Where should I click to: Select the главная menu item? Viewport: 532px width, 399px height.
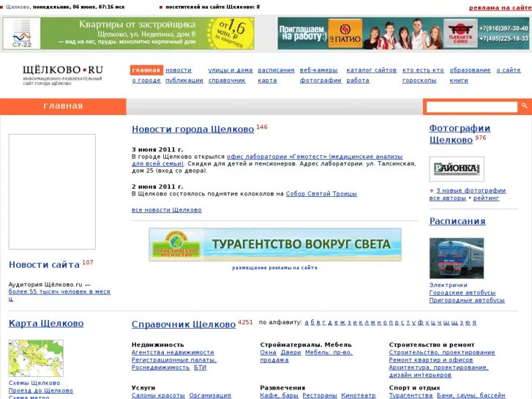click(146, 70)
